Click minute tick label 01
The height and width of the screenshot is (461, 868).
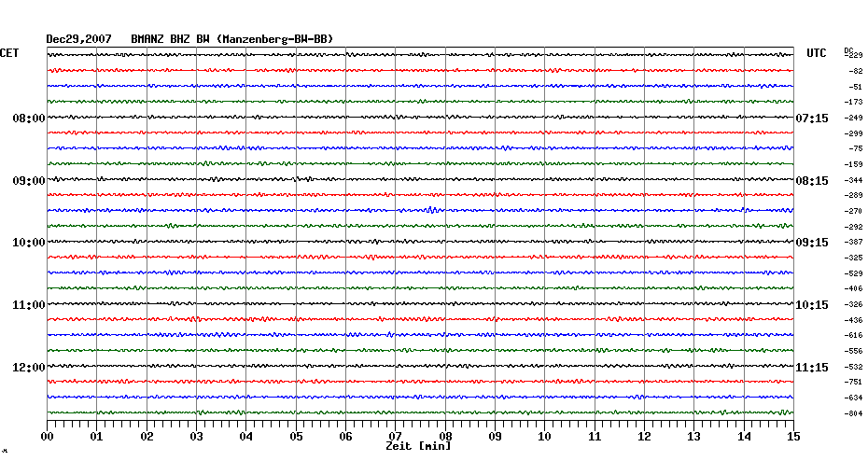pos(97,437)
